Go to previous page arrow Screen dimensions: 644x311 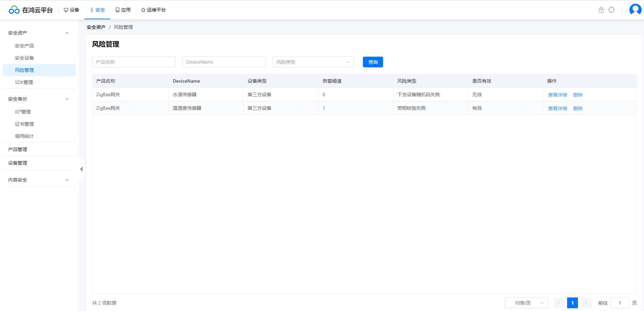pos(559,303)
